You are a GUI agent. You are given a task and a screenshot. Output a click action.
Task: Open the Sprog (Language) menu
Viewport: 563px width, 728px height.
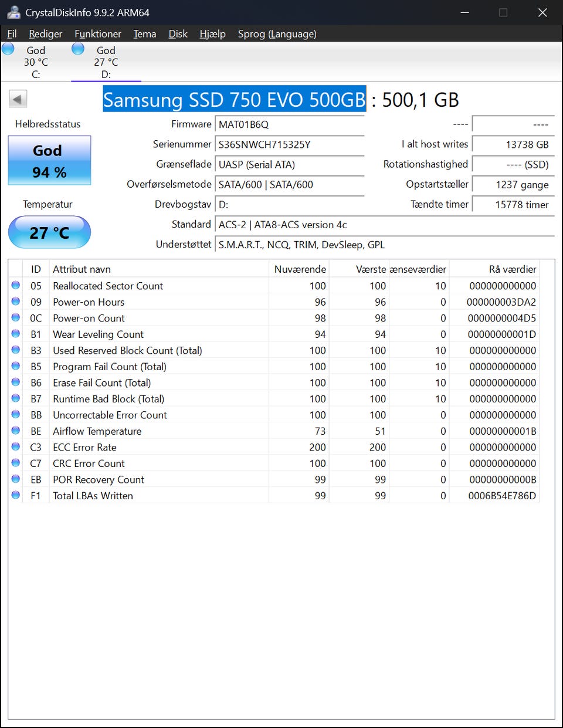click(x=277, y=34)
